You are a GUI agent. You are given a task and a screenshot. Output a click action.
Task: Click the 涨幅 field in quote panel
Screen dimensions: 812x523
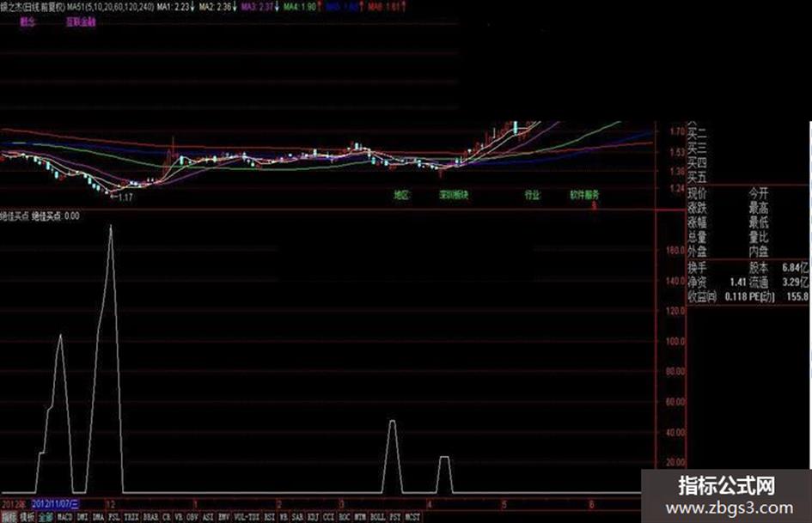[697, 222]
